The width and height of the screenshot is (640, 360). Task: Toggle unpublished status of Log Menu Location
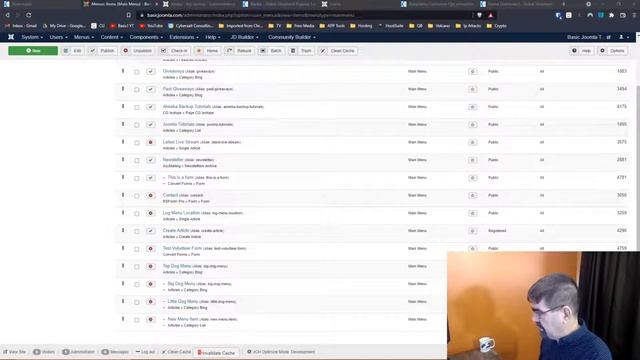151,213
